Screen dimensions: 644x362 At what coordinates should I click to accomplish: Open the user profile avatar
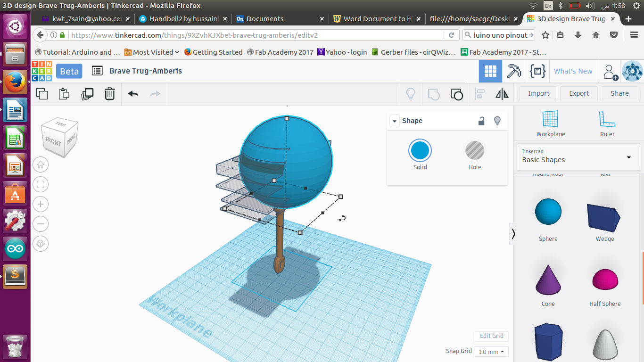(632, 71)
